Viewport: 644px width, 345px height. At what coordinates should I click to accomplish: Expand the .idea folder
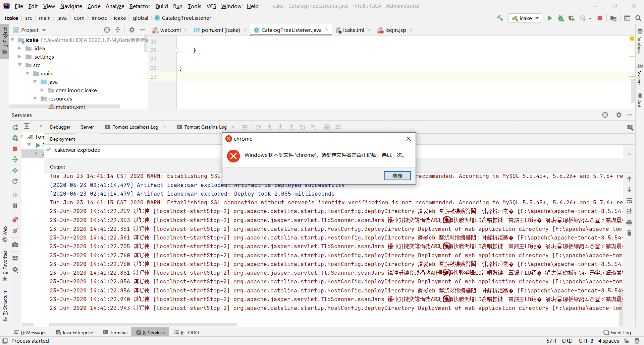(x=20, y=48)
